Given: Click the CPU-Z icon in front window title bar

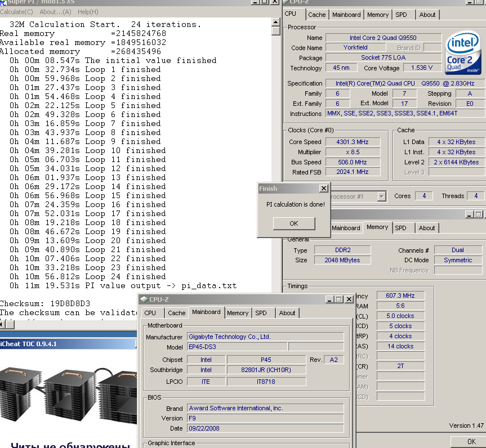Looking at the screenshot, I should pos(144,299).
